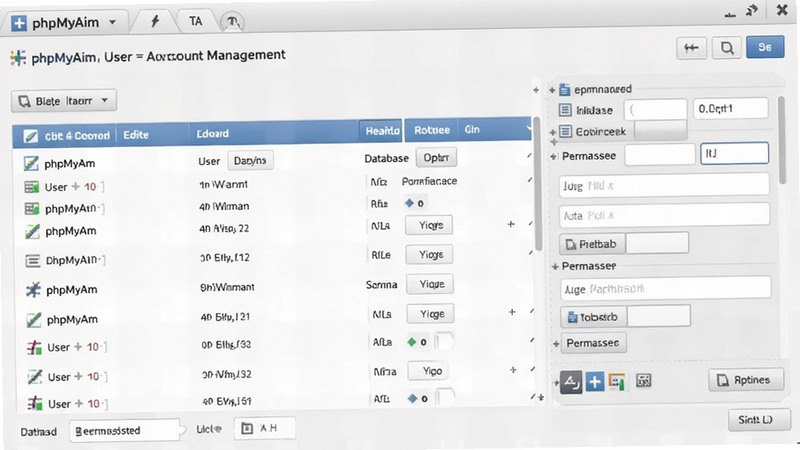
Task: Switch to the TA tab
Action: click(x=195, y=21)
